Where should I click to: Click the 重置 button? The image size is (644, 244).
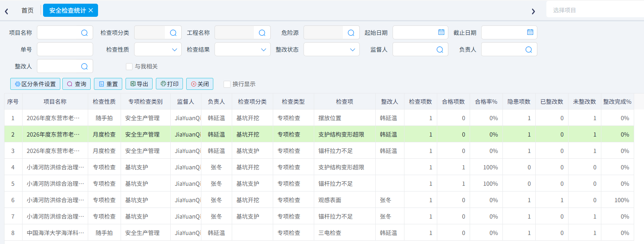point(108,84)
